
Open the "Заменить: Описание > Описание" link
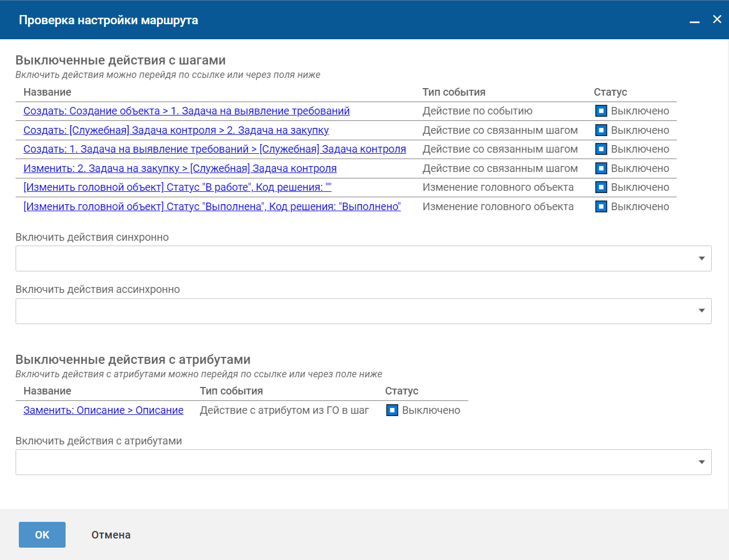[x=103, y=410]
